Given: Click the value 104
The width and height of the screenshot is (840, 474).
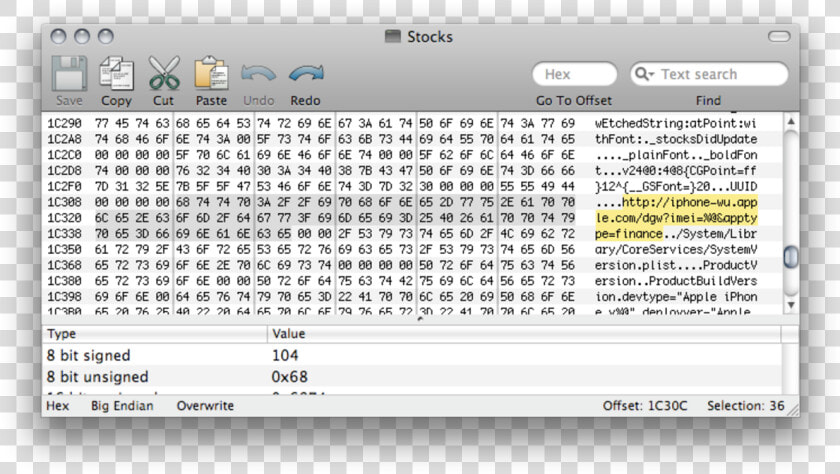Looking at the screenshot, I should point(285,355).
